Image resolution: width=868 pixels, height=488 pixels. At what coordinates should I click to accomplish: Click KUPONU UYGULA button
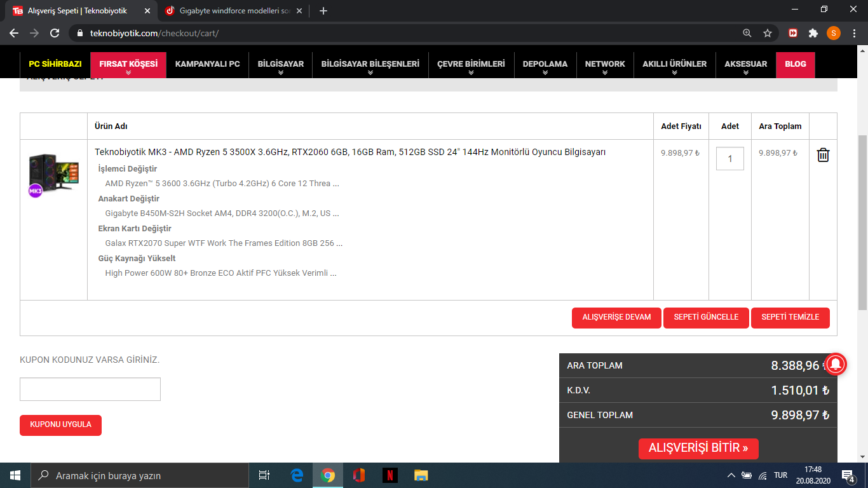60,424
